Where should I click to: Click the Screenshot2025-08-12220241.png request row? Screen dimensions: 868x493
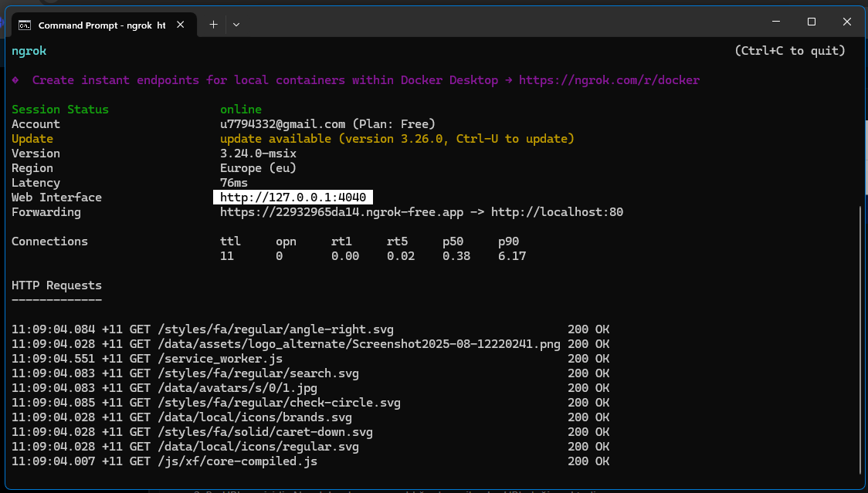[310, 344]
